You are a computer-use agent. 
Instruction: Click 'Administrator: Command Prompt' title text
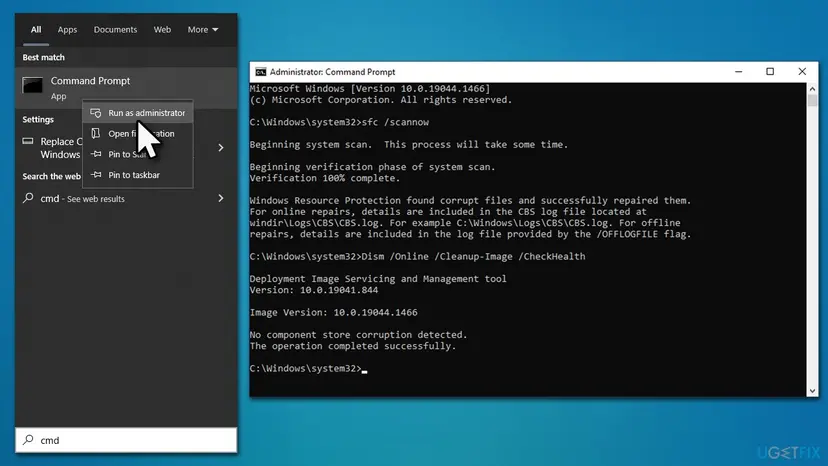click(x=332, y=72)
